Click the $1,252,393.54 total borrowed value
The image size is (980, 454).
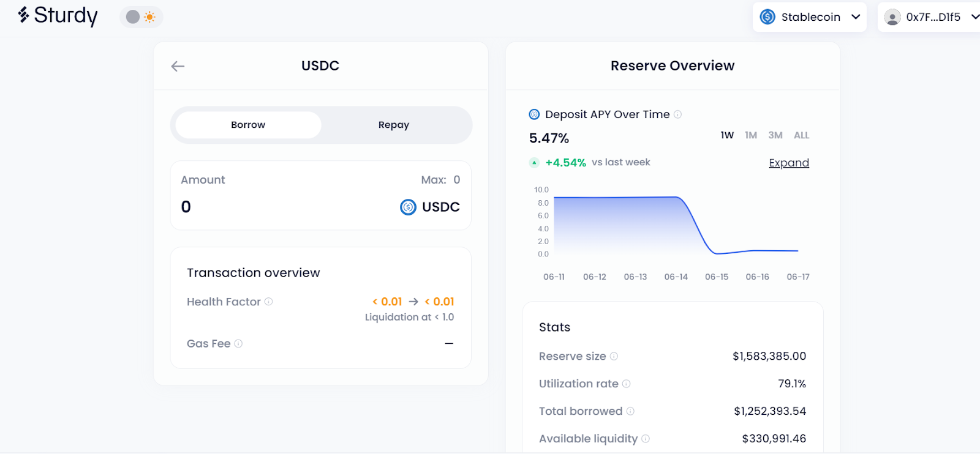pyautogui.click(x=770, y=411)
